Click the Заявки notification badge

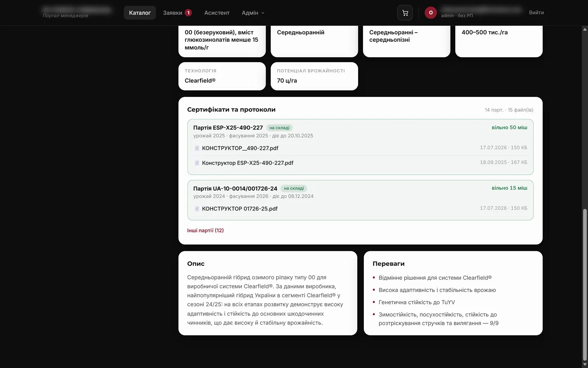[188, 13]
